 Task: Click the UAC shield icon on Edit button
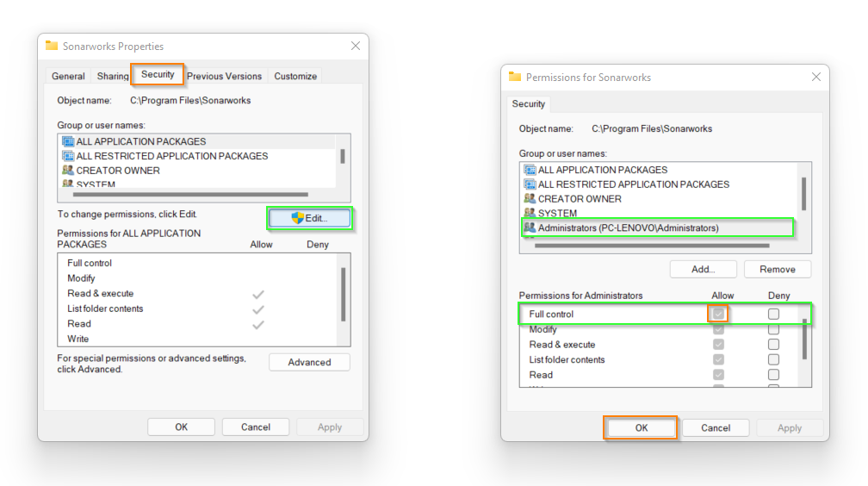tap(298, 218)
